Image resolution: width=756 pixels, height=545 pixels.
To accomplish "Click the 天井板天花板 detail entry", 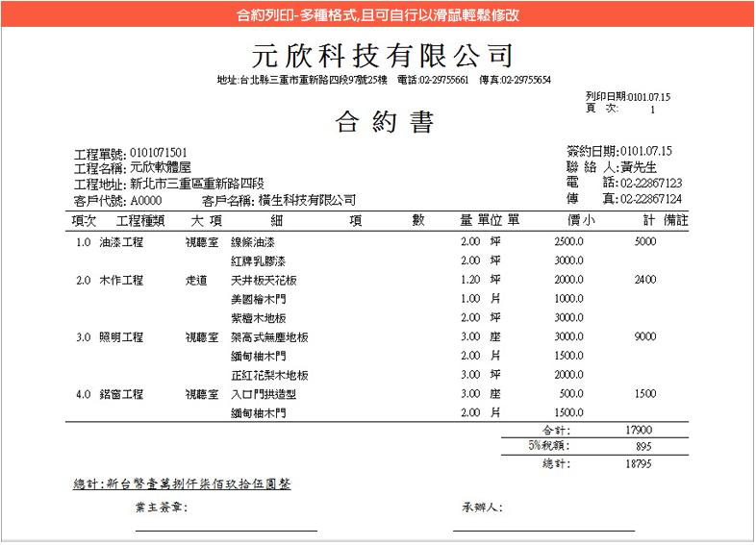I will point(264,281).
